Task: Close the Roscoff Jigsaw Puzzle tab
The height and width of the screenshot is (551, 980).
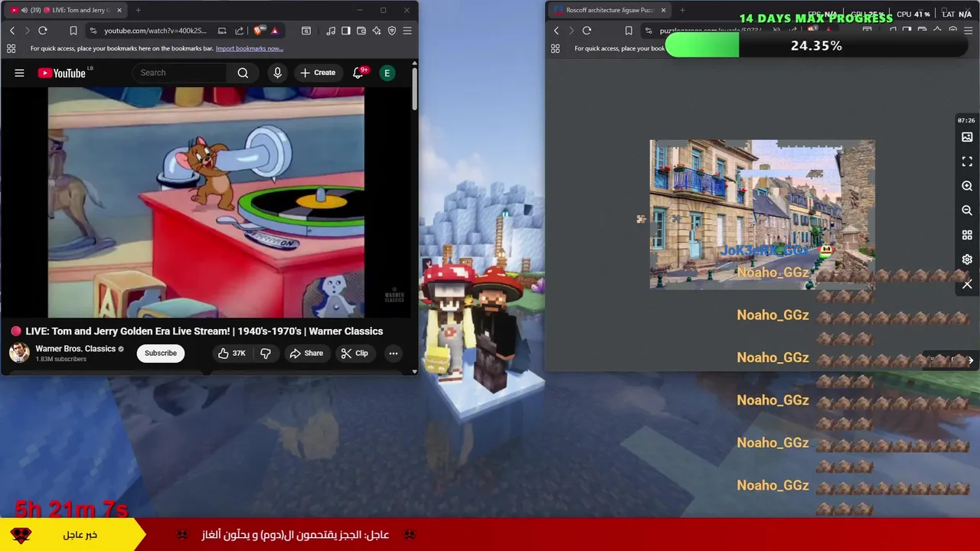Action: [663, 10]
